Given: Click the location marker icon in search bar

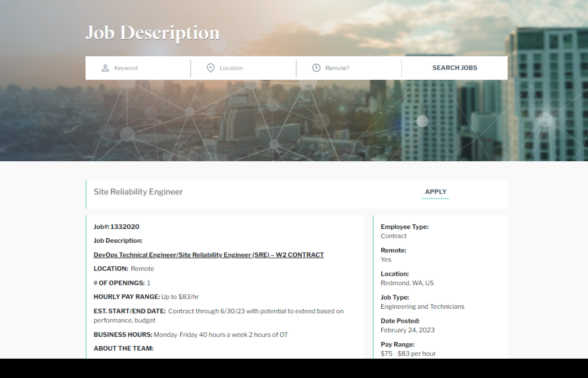Looking at the screenshot, I should coord(211,67).
